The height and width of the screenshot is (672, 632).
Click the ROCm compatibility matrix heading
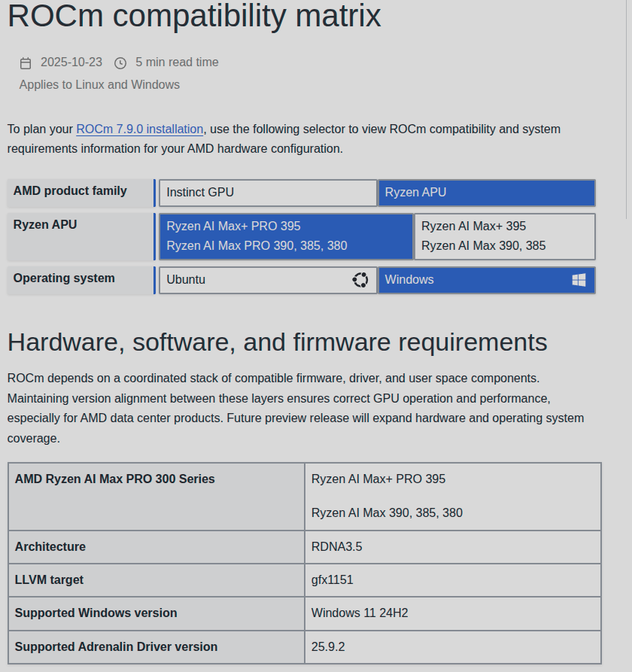click(x=194, y=16)
